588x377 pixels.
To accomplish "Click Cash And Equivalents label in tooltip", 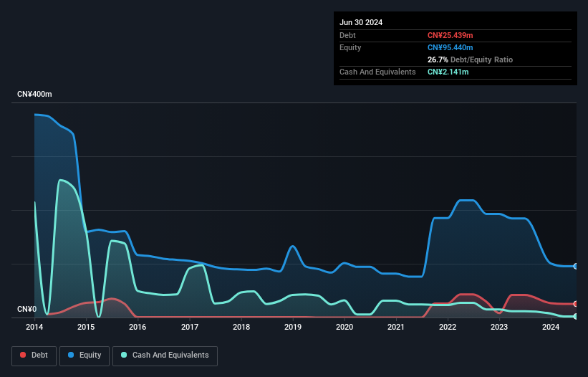I will pos(377,72).
